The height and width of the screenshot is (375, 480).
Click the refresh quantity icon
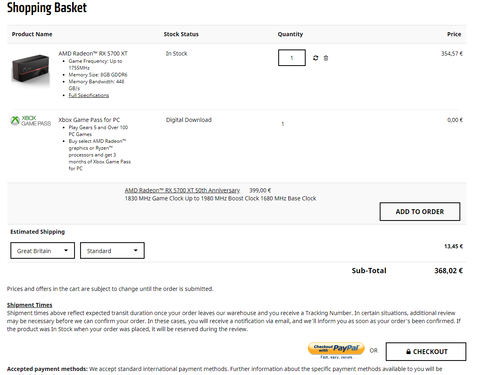point(315,58)
